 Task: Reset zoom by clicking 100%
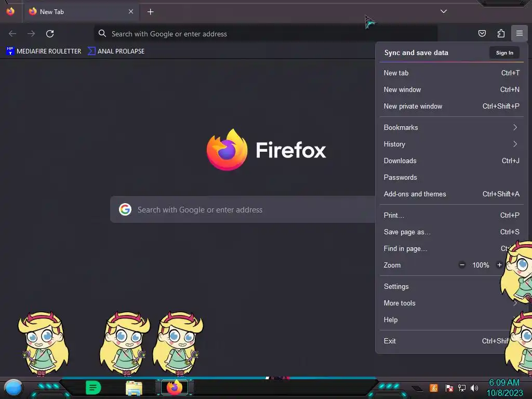coord(481,265)
